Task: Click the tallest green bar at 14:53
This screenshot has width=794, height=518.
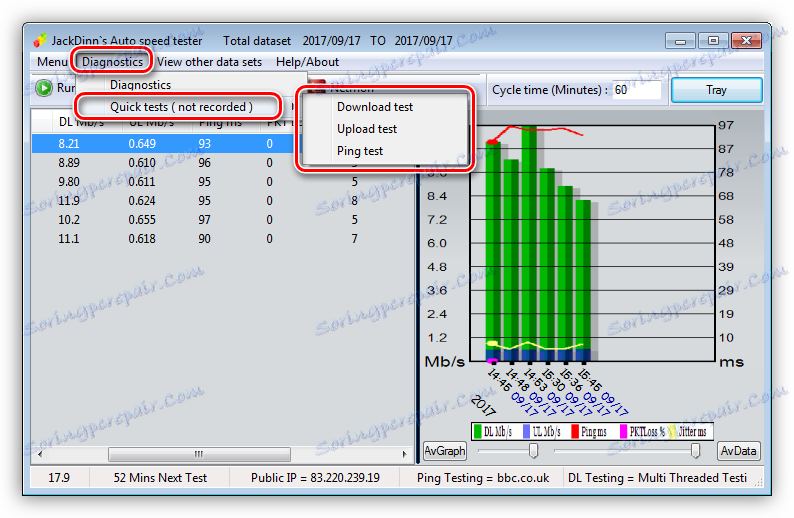Action: tap(529, 243)
